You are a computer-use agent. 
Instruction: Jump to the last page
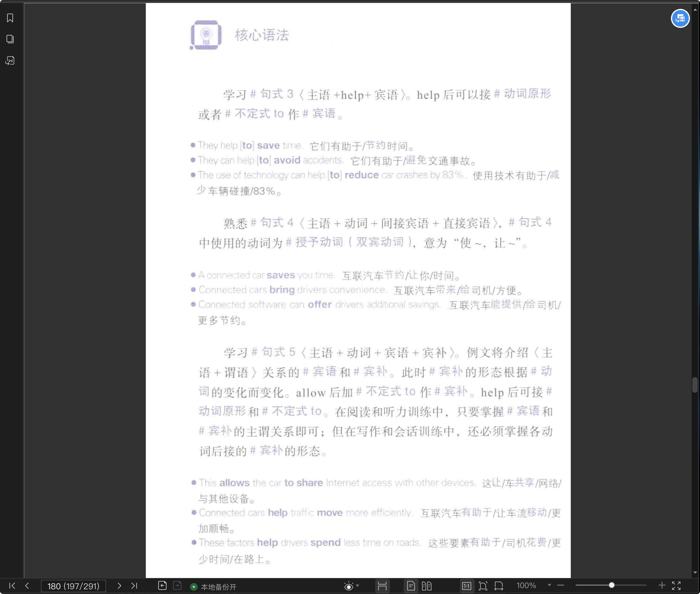(x=134, y=586)
